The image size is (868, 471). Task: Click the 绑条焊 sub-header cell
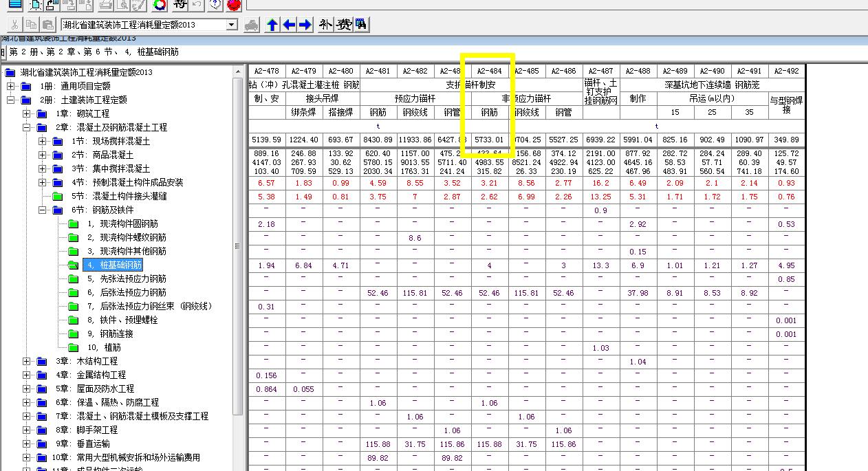click(x=303, y=112)
